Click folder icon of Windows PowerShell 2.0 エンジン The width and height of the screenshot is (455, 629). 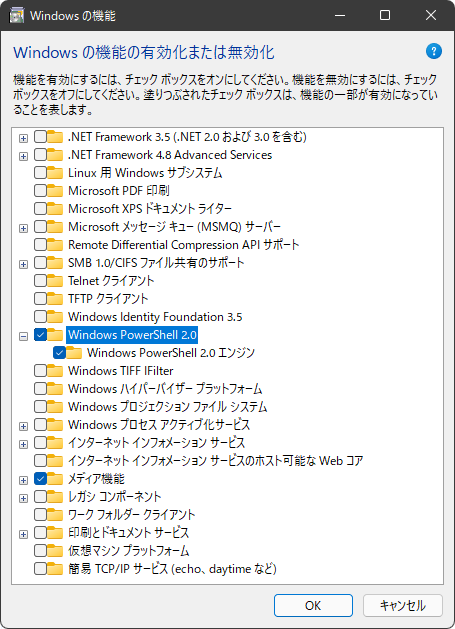[x=74, y=353]
